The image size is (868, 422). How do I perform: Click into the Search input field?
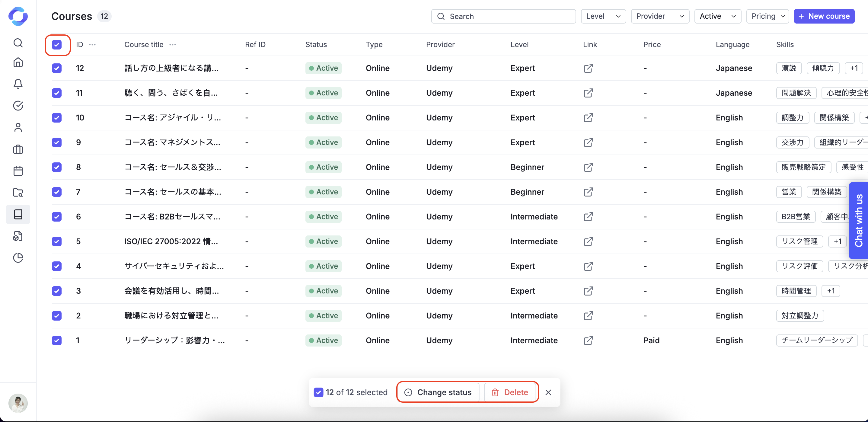(x=503, y=16)
